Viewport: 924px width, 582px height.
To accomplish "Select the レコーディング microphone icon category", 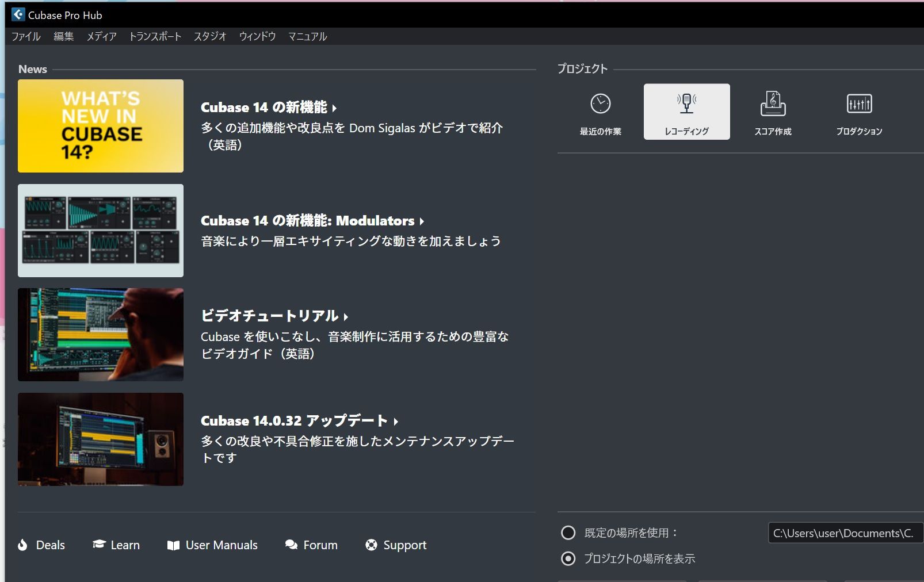I will coord(686,112).
